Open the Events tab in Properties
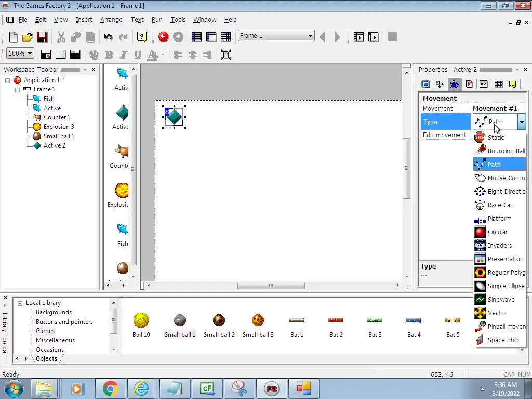Viewport: 532px width, 399px height. (498, 84)
